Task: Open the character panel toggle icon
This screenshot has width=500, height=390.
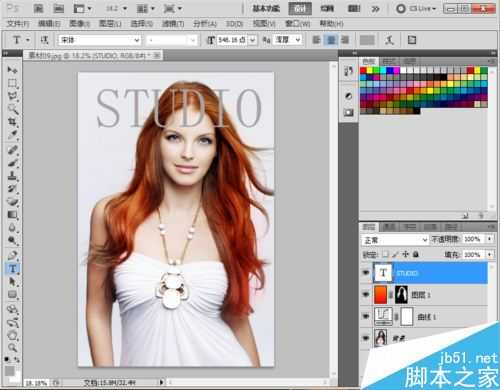Action: (x=412, y=40)
